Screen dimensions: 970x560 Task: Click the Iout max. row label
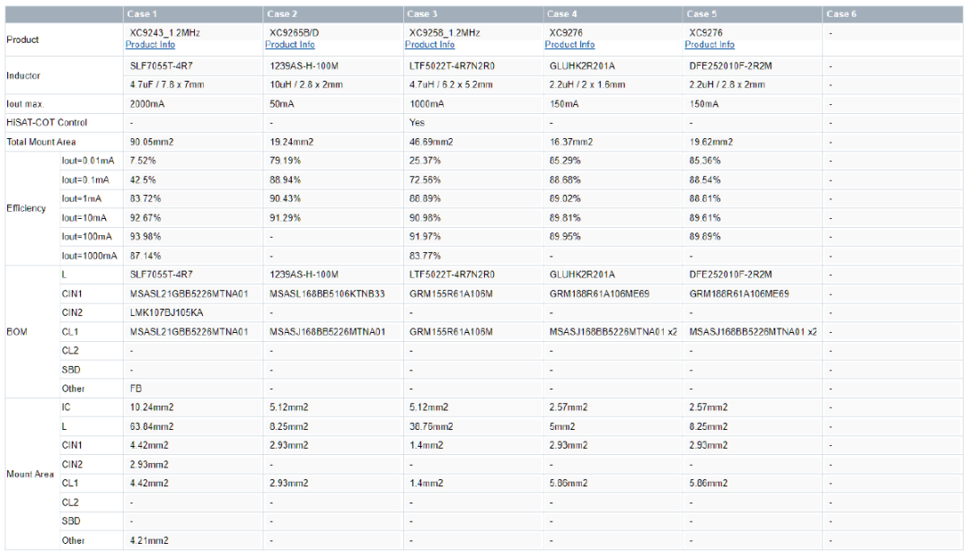25,104
